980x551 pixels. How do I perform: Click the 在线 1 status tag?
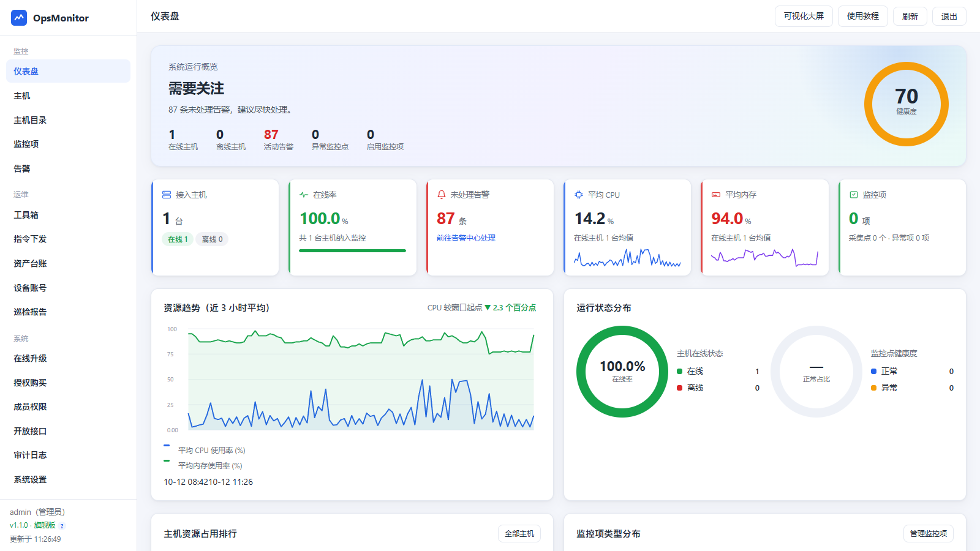coord(178,239)
